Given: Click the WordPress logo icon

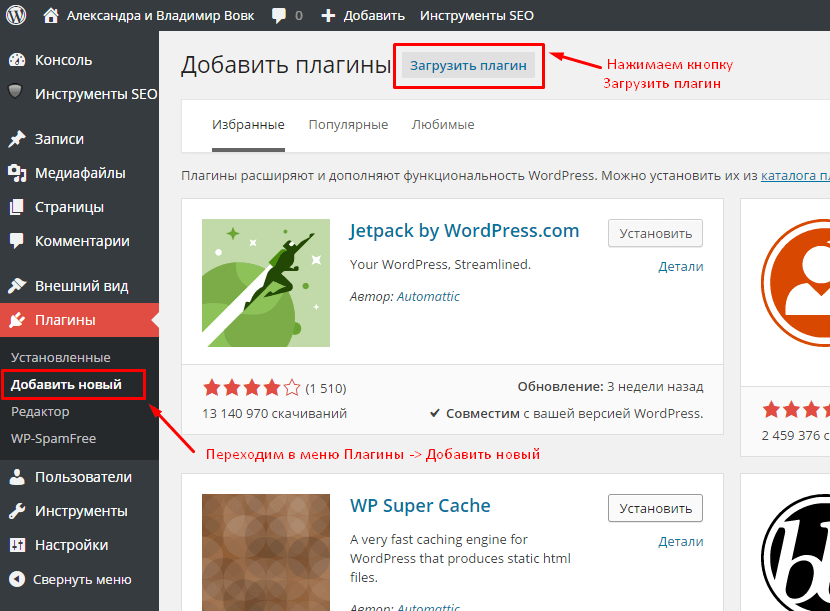Looking at the screenshot, I should [x=16, y=15].
